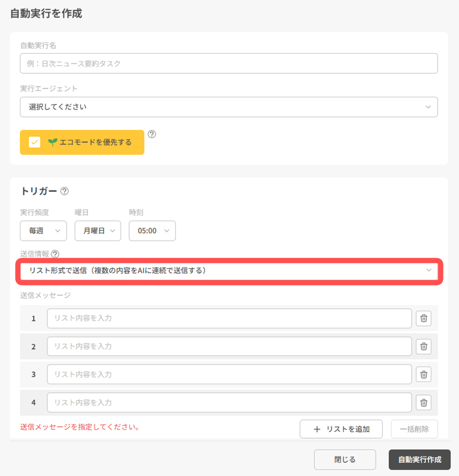This screenshot has height=476, width=459.
Task: Remove list row 4 using trash icon
Action: [x=424, y=403]
